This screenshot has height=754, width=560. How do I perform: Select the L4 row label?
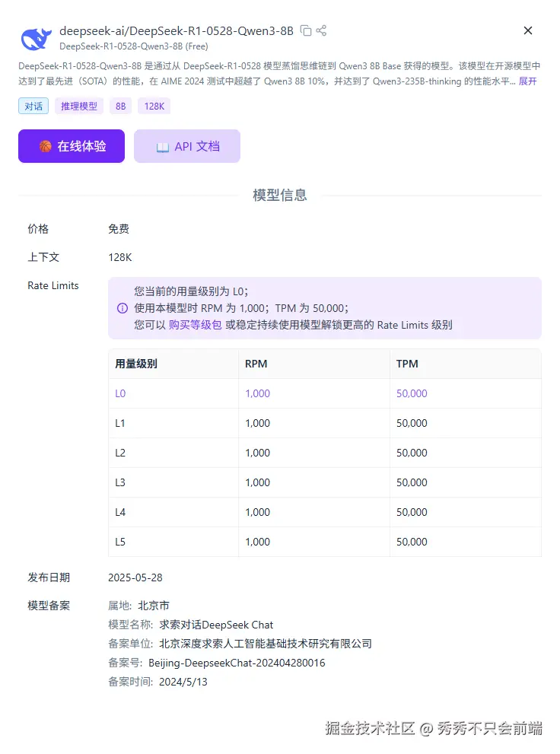tap(120, 512)
